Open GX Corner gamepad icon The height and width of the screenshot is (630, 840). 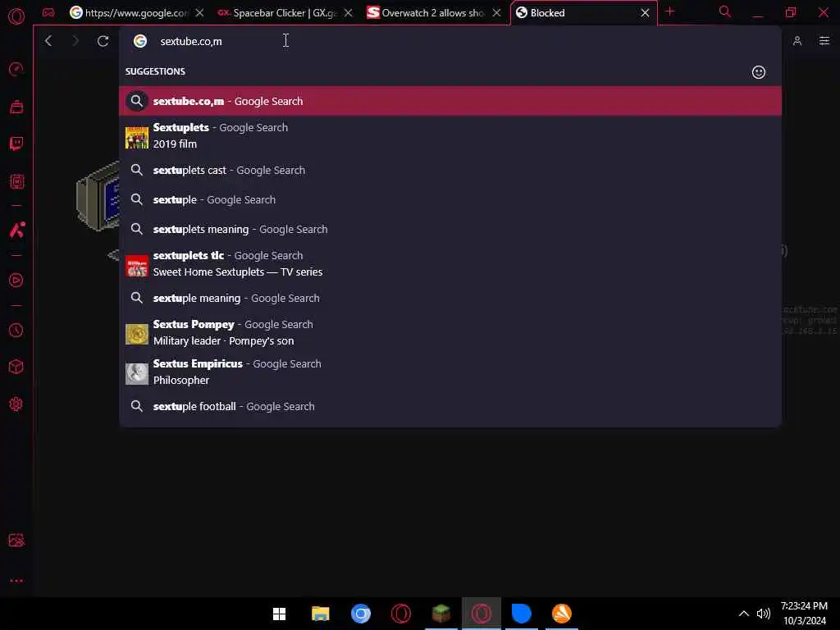coord(48,12)
